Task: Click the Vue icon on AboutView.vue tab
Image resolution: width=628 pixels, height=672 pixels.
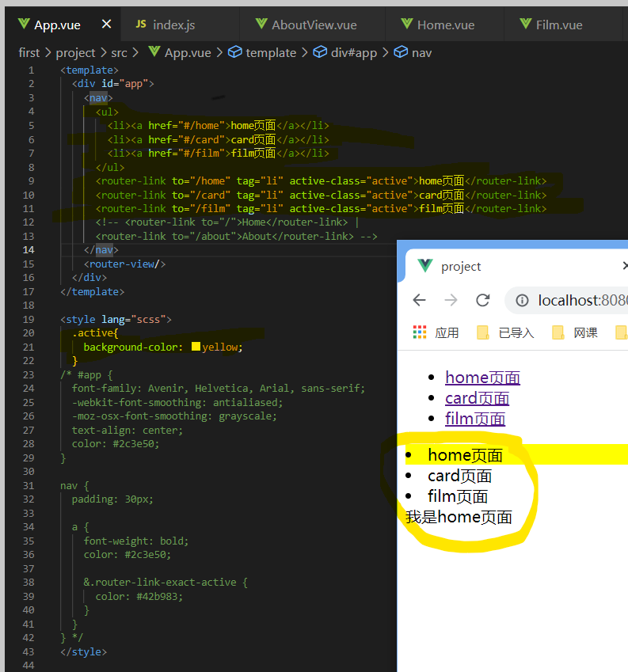Action: (261, 24)
